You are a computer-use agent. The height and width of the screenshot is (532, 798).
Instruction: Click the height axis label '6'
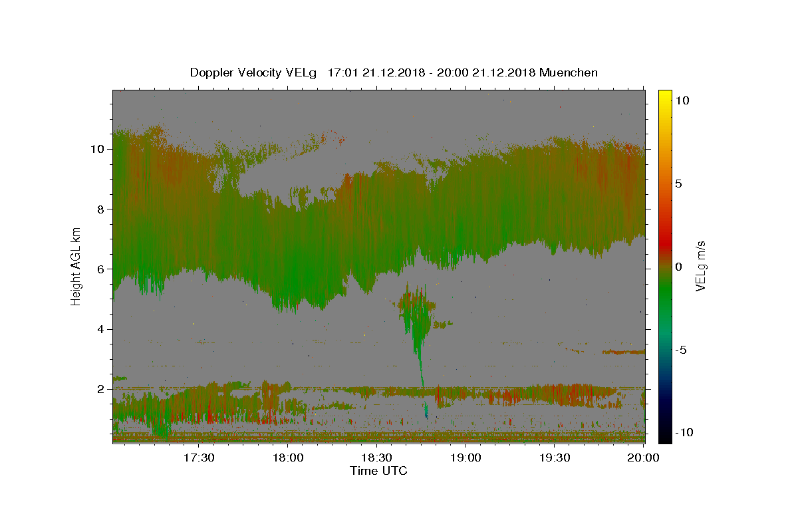pyautogui.click(x=101, y=269)
